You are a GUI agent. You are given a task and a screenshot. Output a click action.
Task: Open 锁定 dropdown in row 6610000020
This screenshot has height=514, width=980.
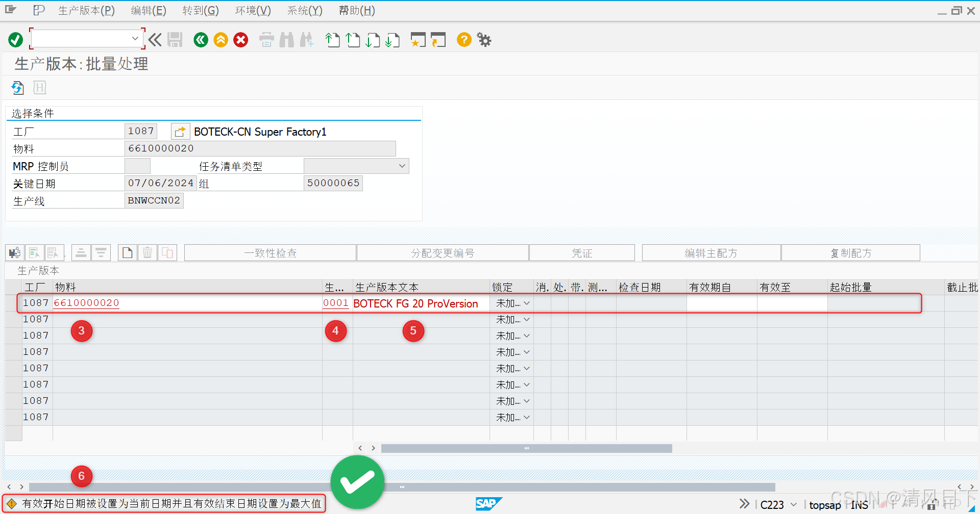pos(527,303)
